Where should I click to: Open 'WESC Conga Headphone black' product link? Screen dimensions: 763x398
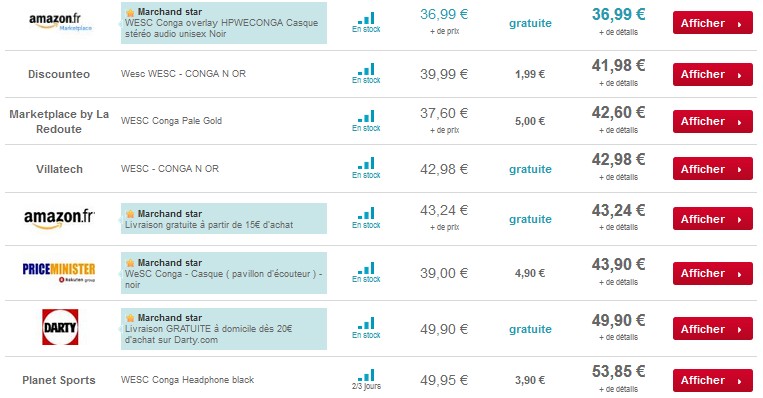pyautogui.click(x=187, y=380)
